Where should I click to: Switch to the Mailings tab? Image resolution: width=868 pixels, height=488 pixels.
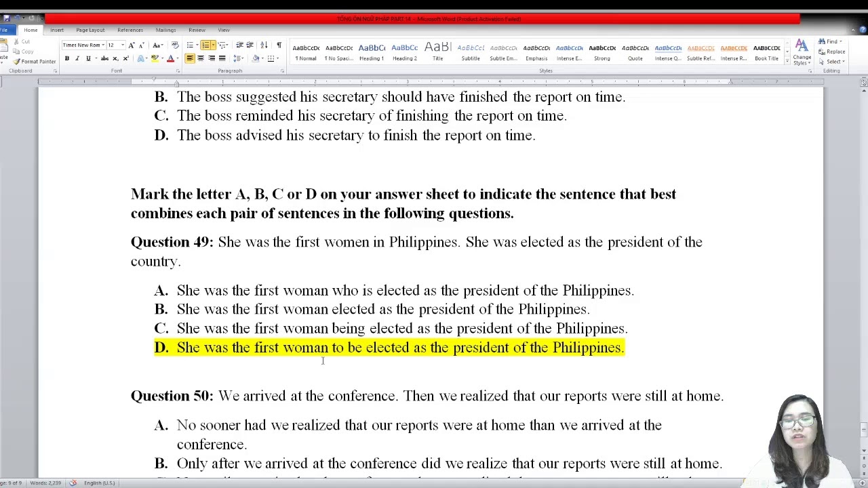click(165, 30)
